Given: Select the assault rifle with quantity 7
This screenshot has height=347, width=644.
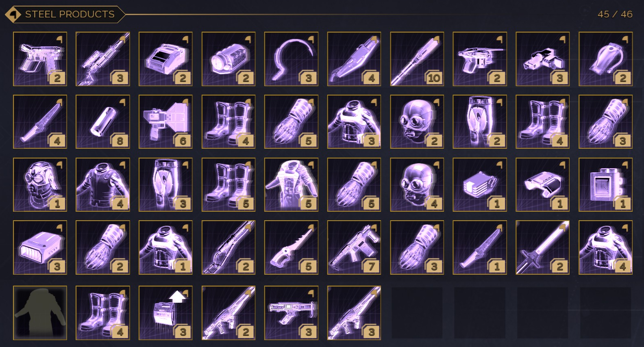Looking at the screenshot, I should [x=354, y=247].
